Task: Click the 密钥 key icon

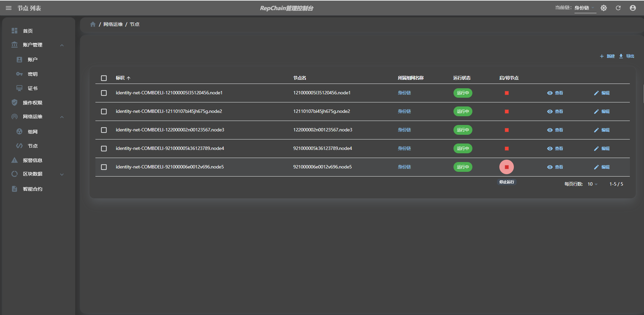Action: coord(20,74)
